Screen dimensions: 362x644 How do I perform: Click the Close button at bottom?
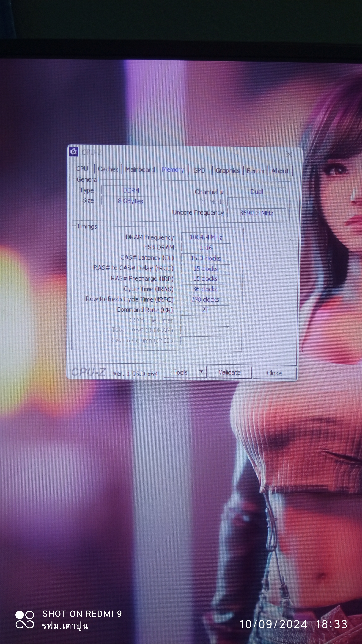coord(274,373)
